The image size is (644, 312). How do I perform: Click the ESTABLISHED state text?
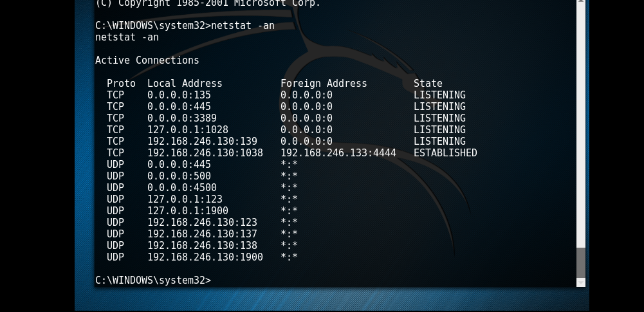coord(445,152)
